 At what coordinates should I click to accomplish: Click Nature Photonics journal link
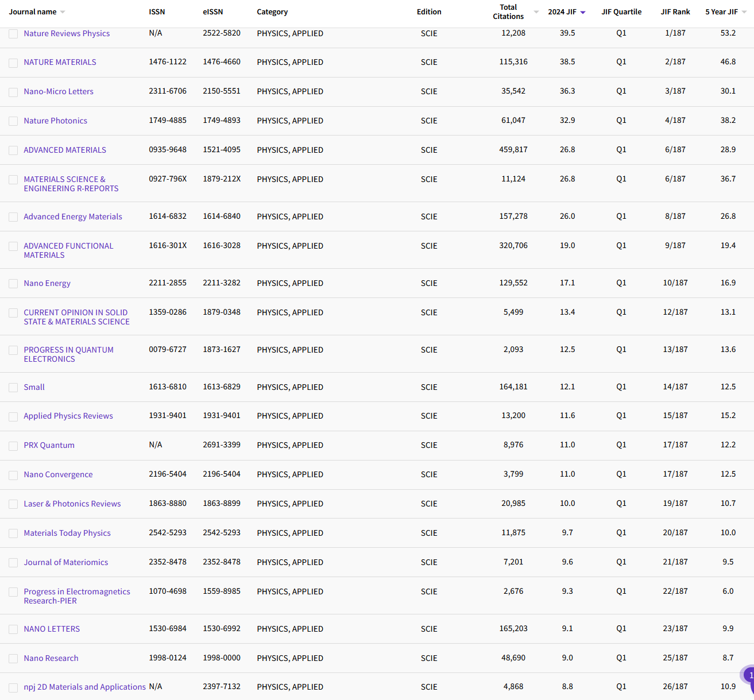(55, 121)
